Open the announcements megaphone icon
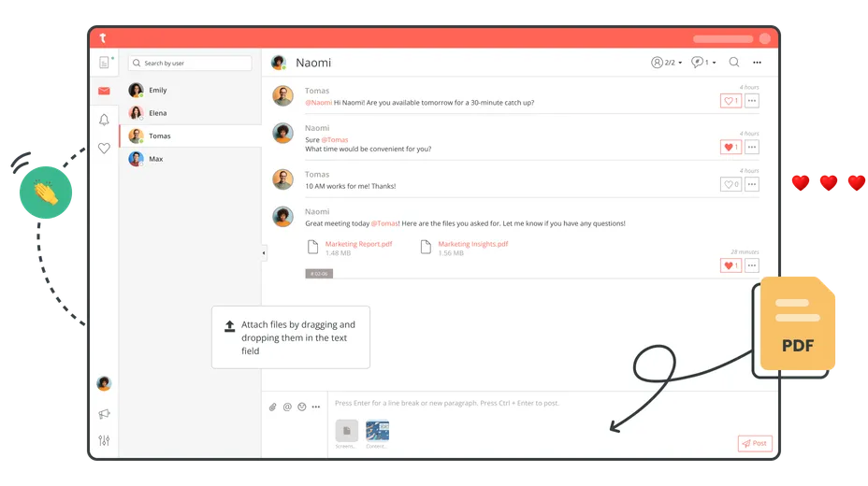 click(104, 413)
